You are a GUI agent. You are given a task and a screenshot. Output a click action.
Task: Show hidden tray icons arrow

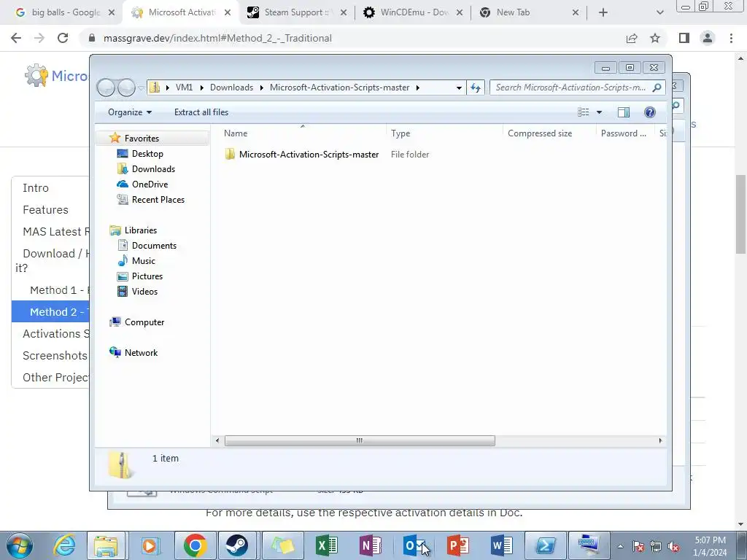tap(620, 547)
